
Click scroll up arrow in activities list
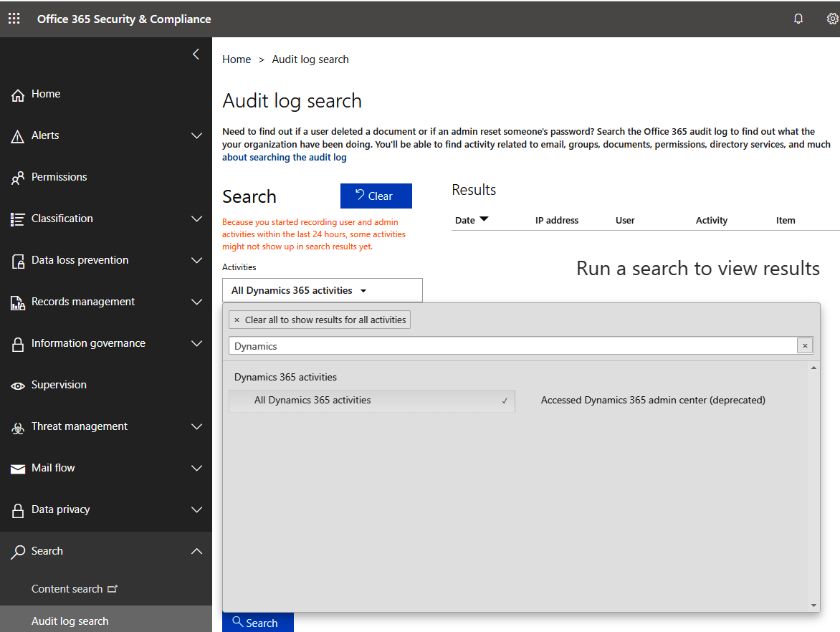[x=813, y=368]
